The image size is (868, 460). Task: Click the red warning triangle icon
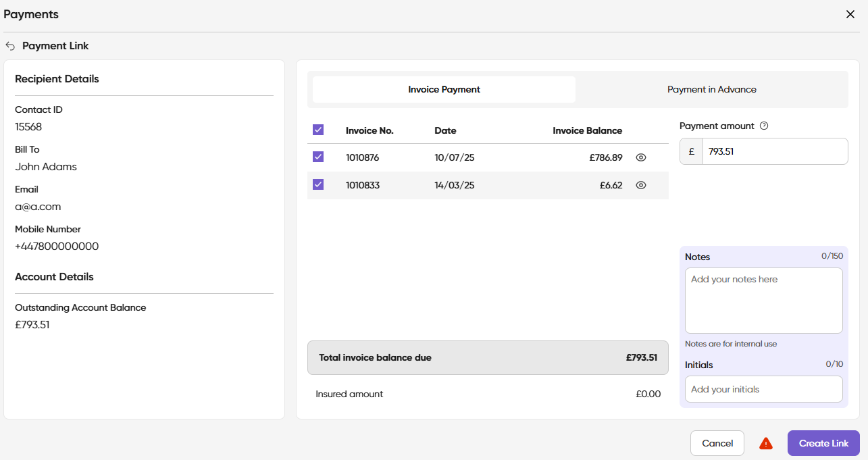pos(765,444)
